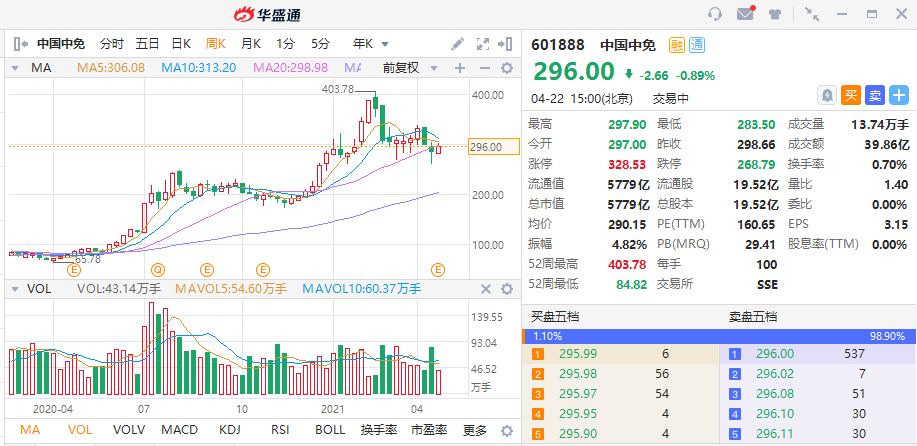Switch to 月K monthly chart
This screenshot has width=917, height=446.
[251, 44]
